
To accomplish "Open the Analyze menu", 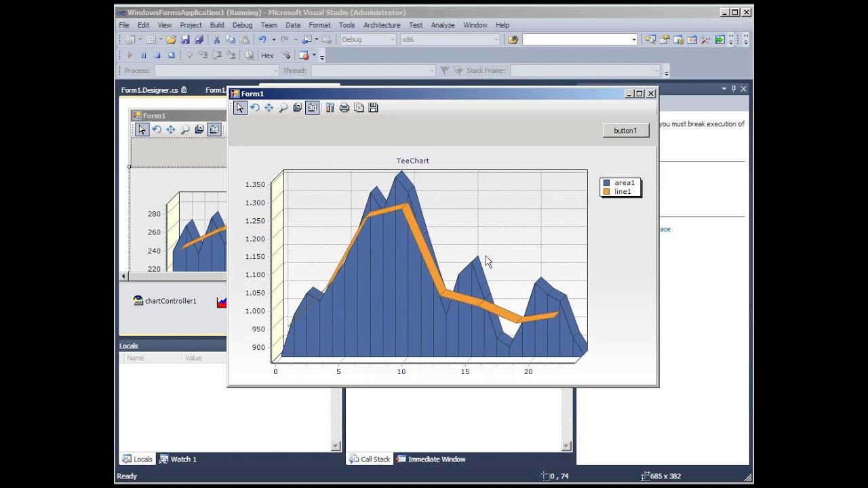I will coord(443,25).
